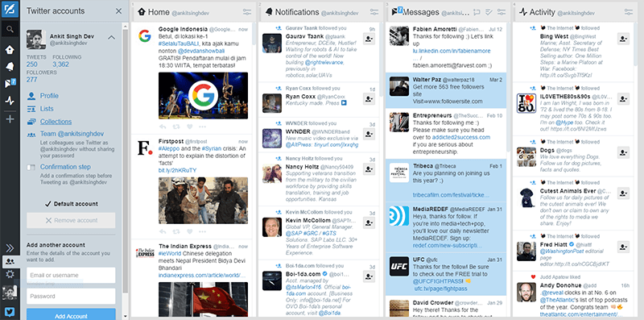Open more actions on Firstpost tweet
Viewport: 644px width, 320px height.
(x=203, y=231)
